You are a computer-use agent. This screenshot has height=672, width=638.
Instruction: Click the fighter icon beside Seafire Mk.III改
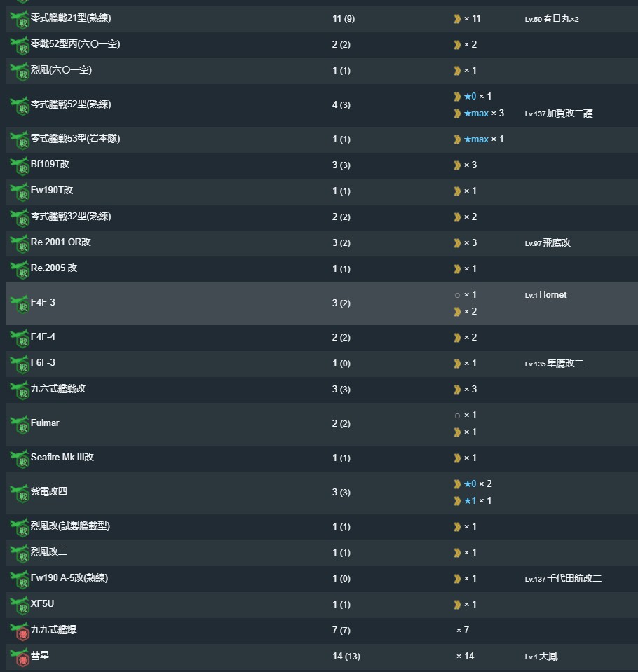pyautogui.click(x=20, y=459)
